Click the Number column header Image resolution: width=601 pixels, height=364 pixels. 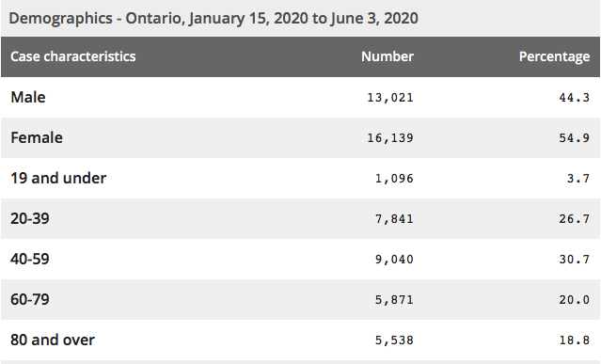(x=387, y=56)
